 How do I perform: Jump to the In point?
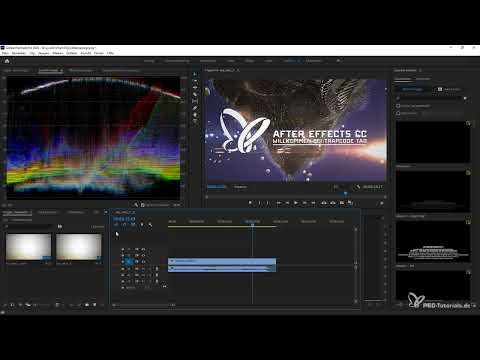[278, 203]
